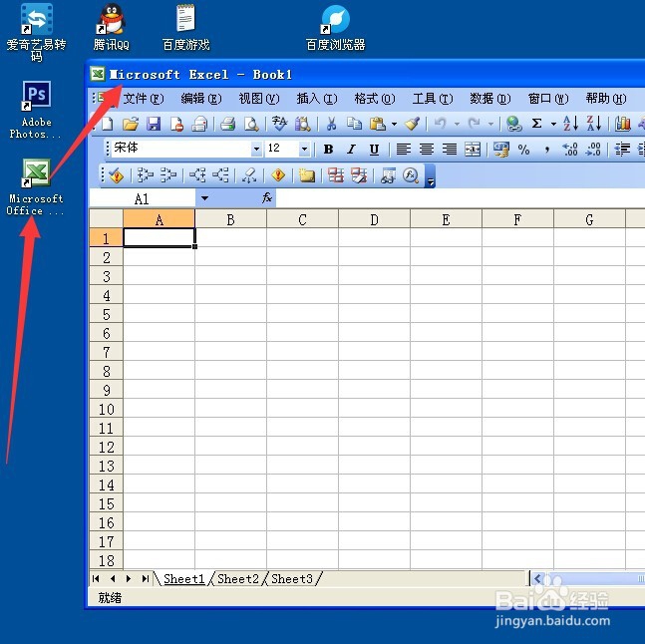Apply the Currency style icon
645x644 pixels.
(x=501, y=150)
